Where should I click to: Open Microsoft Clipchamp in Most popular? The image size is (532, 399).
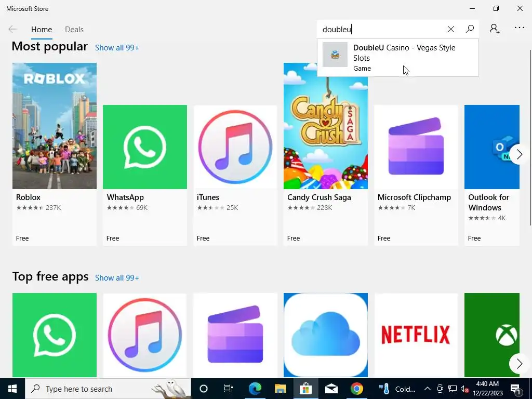(x=416, y=175)
